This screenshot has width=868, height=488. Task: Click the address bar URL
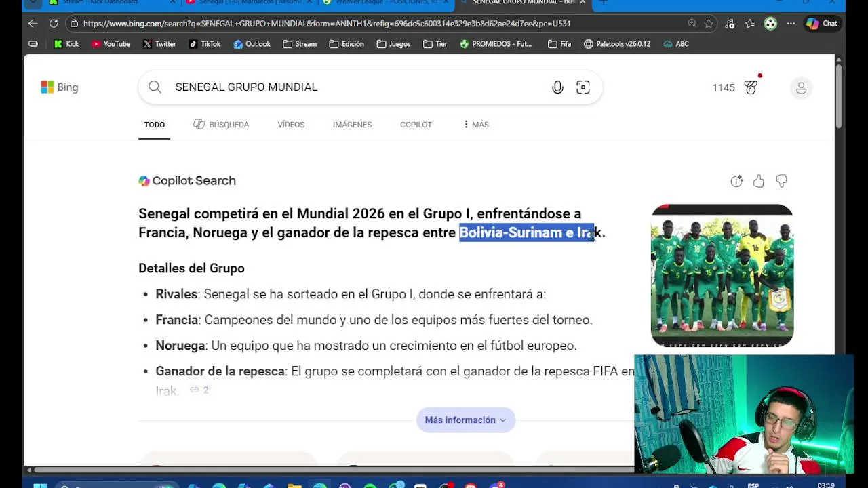point(327,23)
